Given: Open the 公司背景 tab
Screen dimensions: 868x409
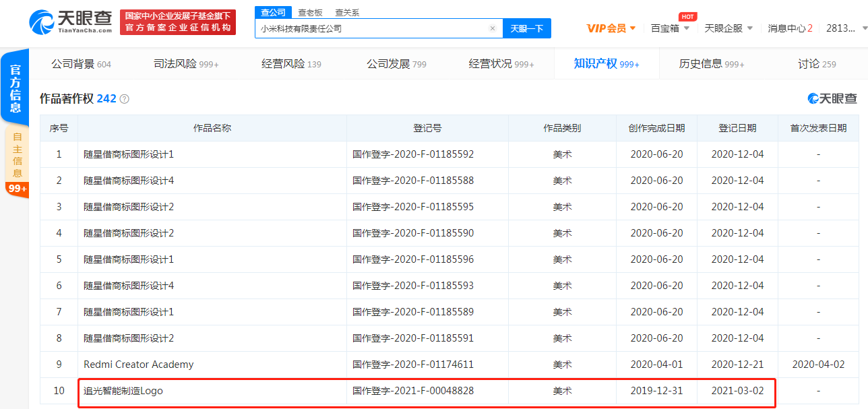Looking at the screenshot, I should pyautogui.click(x=82, y=64).
